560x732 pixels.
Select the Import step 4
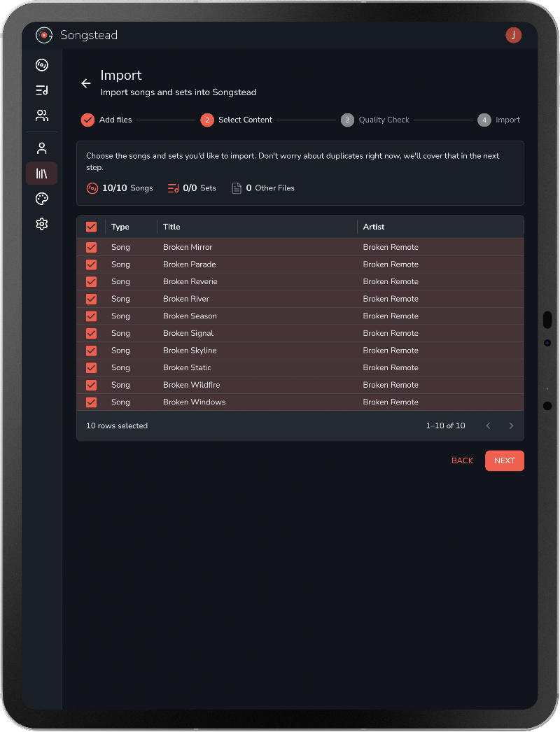[499, 120]
